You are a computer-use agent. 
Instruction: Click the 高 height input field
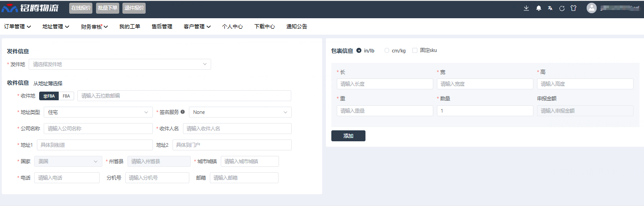click(585, 84)
